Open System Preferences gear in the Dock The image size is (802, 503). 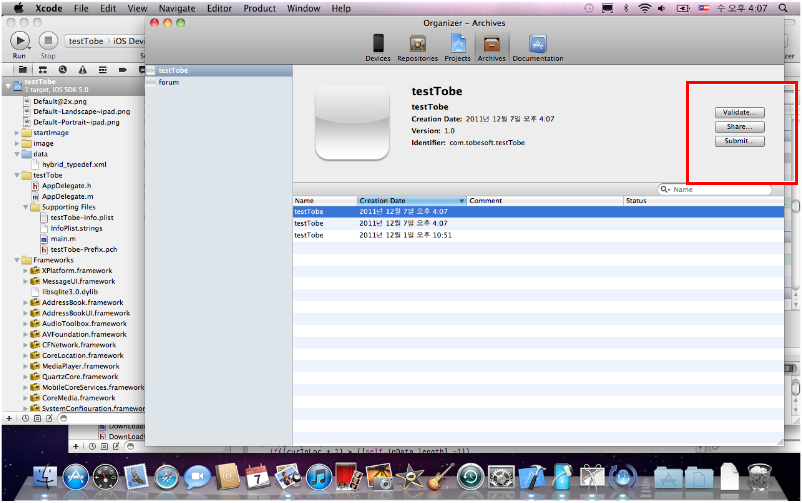coord(501,477)
